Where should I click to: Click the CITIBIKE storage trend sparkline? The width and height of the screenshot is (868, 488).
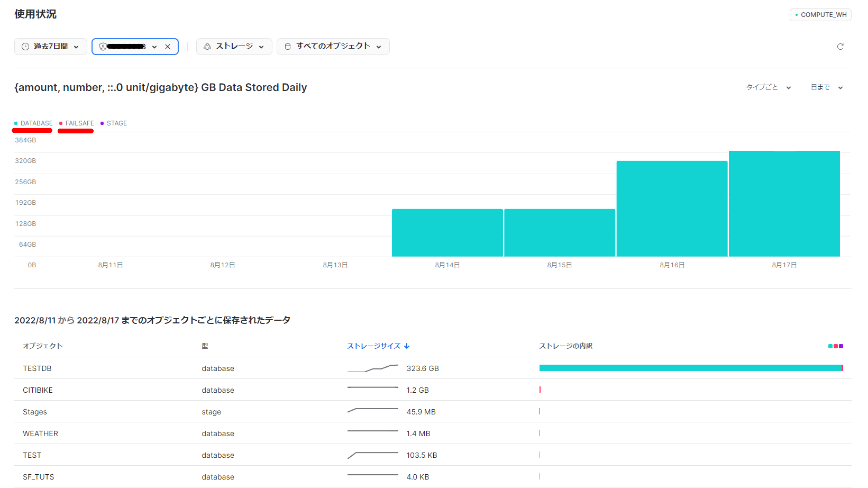(x=373, y=388)
